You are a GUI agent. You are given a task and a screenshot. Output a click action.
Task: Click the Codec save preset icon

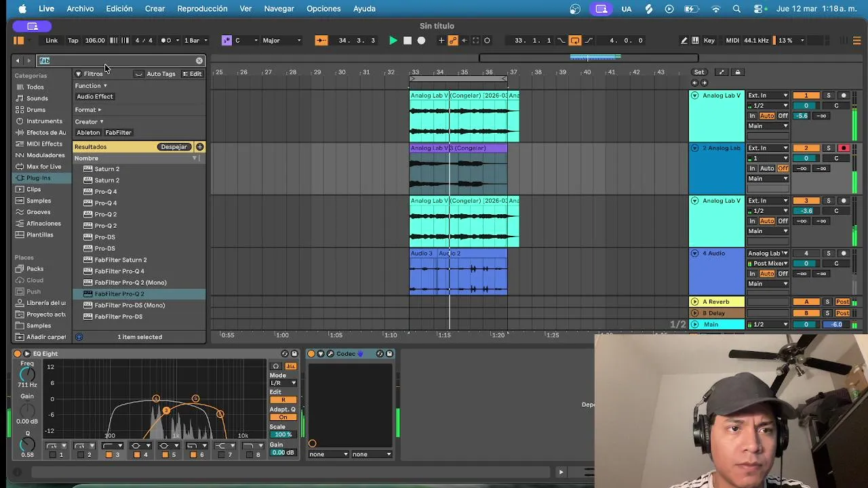[x=389, y=354]
